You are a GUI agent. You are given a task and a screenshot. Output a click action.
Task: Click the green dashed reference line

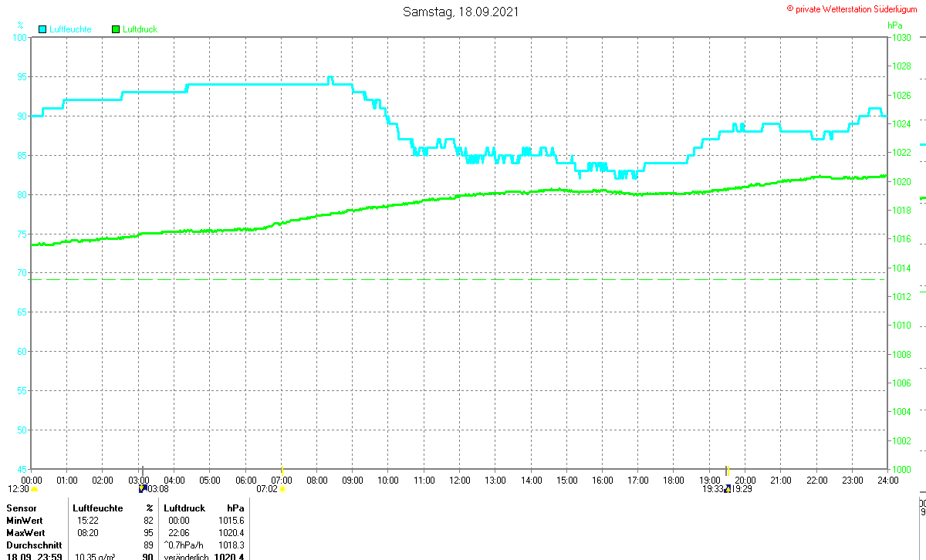[458, 280]
